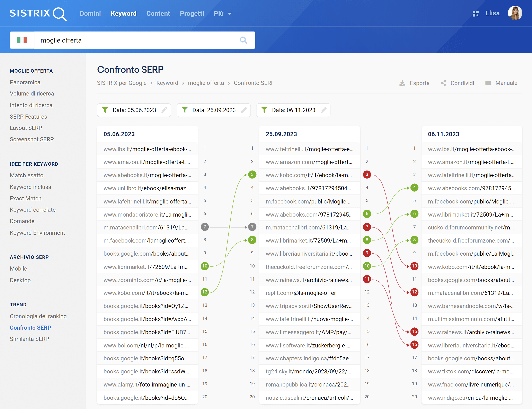The image size is (532, 409).
Task: Click the search magnifier icon in search bar
Action: coord(243,40)
